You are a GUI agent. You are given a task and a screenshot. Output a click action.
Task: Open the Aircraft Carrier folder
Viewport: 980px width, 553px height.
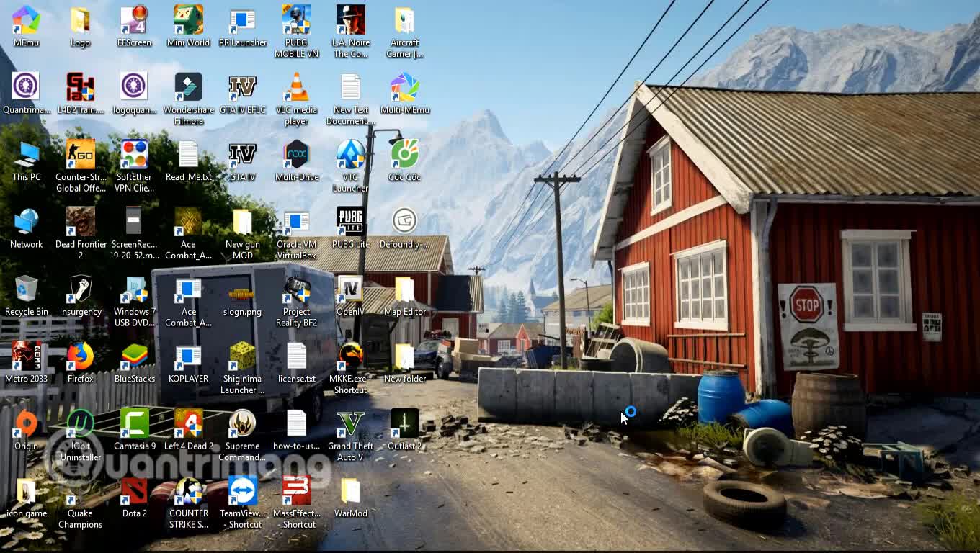click(x=405, y=32)
